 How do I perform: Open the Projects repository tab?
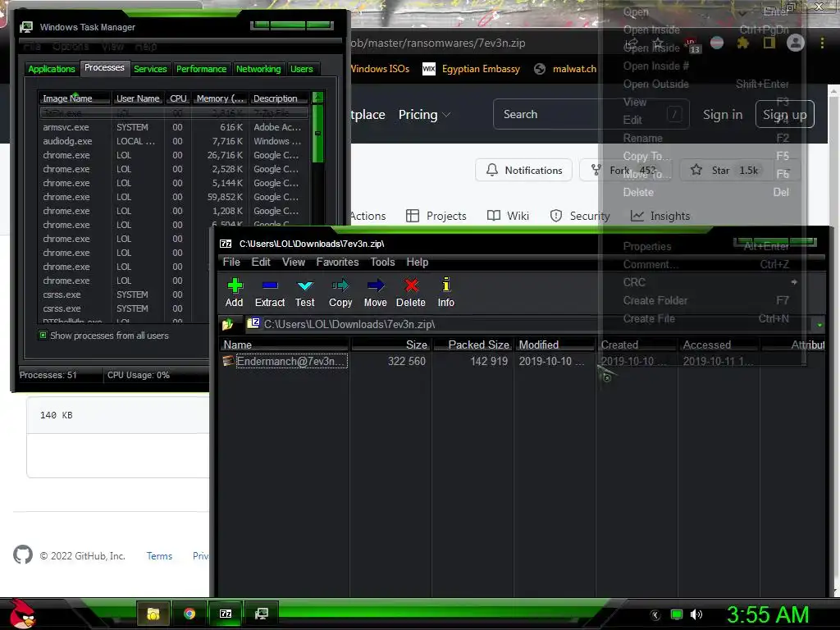tap(436, 216)
